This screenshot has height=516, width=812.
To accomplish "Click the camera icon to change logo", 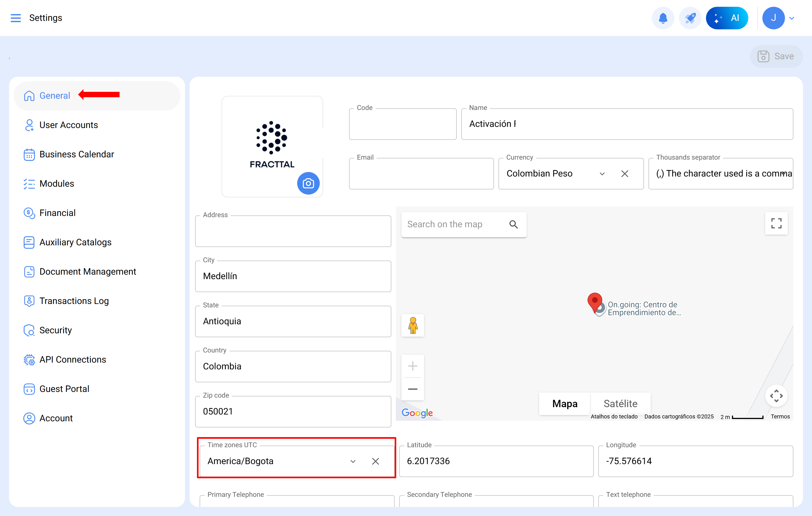I will point(308,184).
